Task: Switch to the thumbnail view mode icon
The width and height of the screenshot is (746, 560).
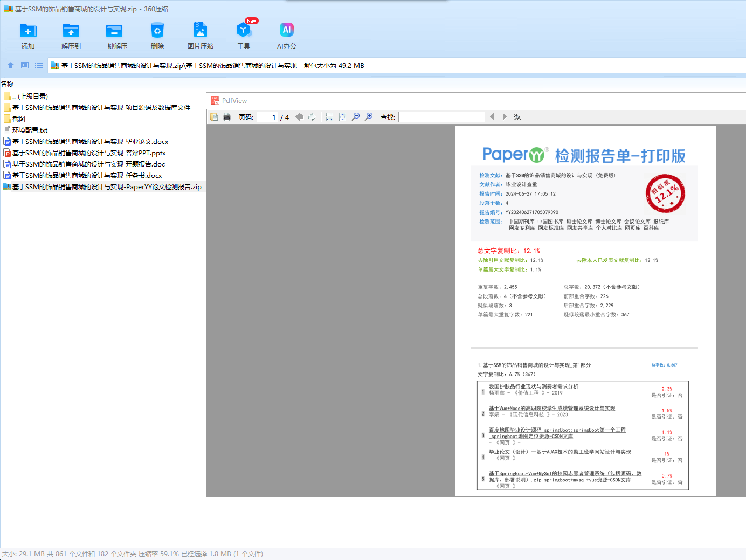Action: 25,65
